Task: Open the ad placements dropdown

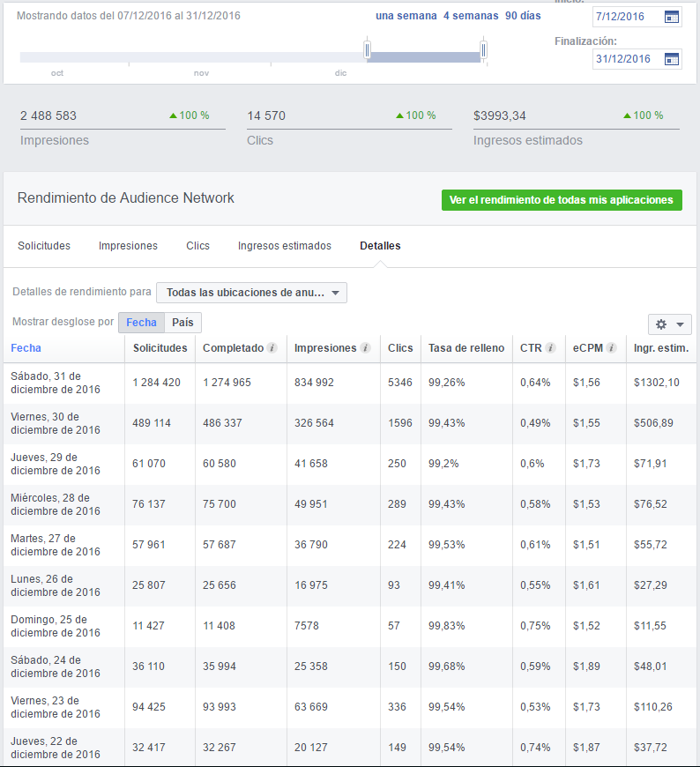Action: click(251, 293)
